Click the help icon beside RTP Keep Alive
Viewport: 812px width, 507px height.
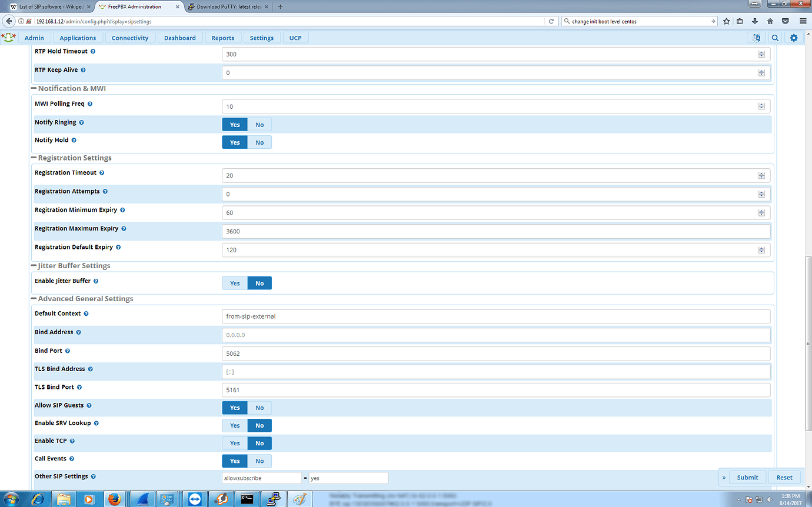[83, 70]
